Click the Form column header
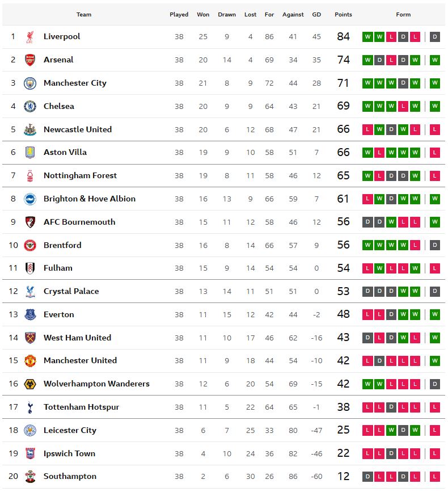The height and width of the screenshot is (492, 448). point(403,14)
